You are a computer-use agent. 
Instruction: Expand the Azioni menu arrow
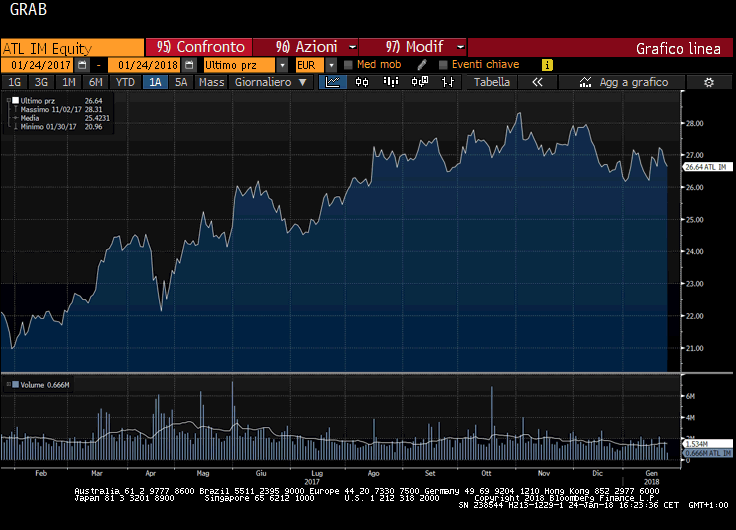coord(353,47)
